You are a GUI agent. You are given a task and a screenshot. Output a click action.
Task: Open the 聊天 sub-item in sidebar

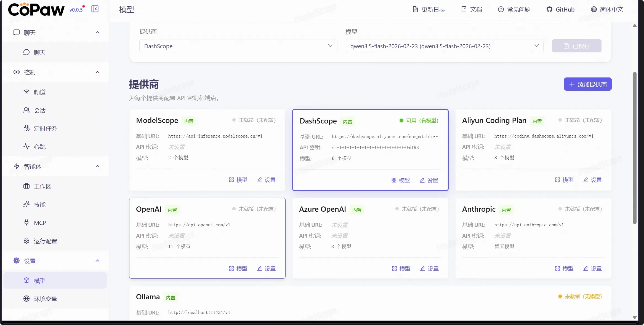pyautogui.click(x=55, y=52)
